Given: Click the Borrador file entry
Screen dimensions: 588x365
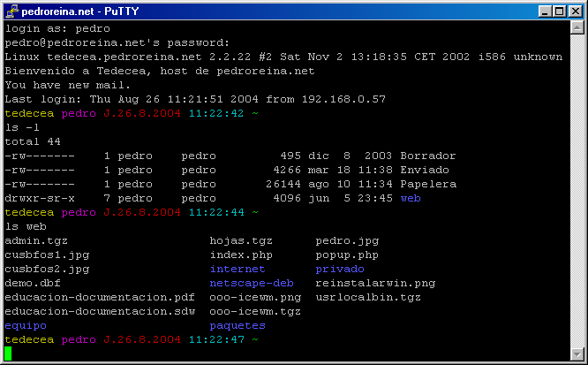Looking at the screenshot, I should pyautogui.click(x=427, y=156).
